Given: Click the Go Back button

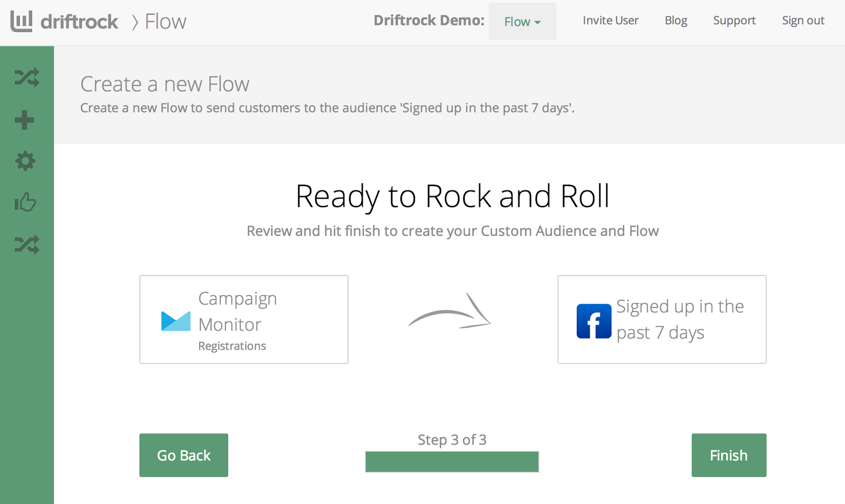Looking at the screenshot, I should pos(184,455).
